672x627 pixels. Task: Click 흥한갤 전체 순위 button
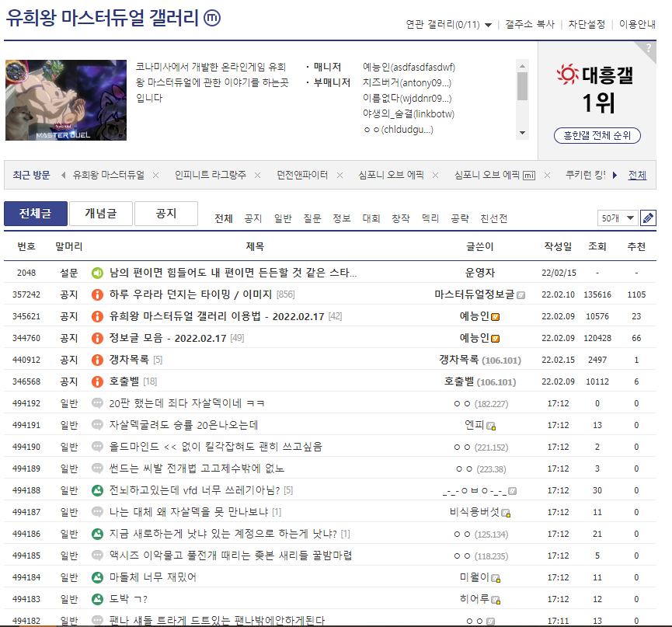597,136
